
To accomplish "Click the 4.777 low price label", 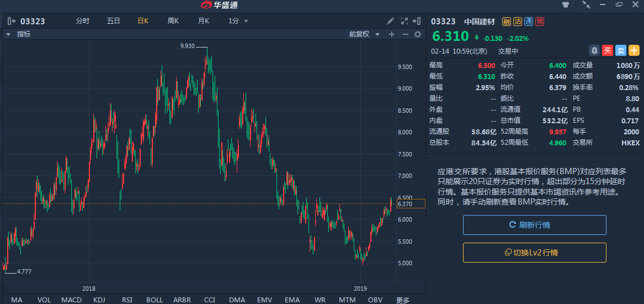I will point(24,271).
